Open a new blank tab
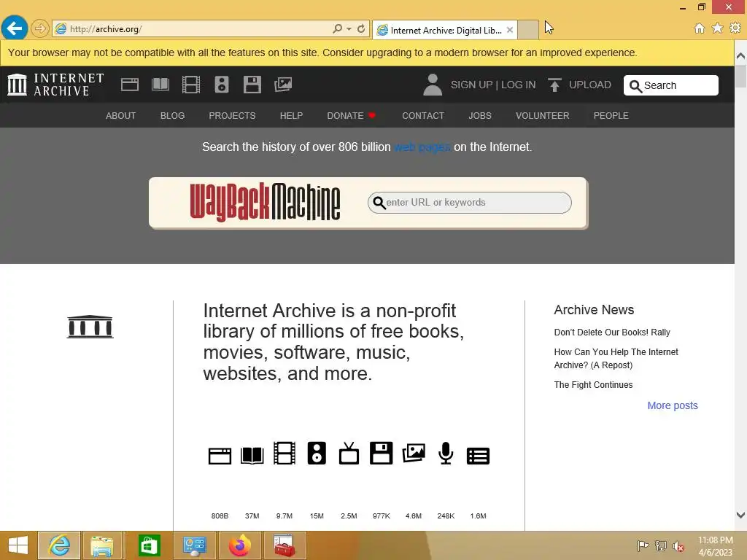This screenshot has width=747, height=560. 528,30
